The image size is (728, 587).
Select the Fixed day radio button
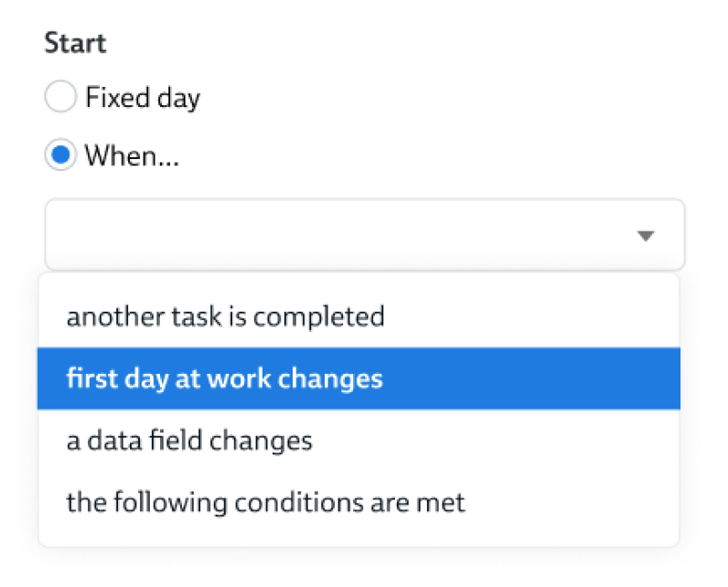coord(60,98)
